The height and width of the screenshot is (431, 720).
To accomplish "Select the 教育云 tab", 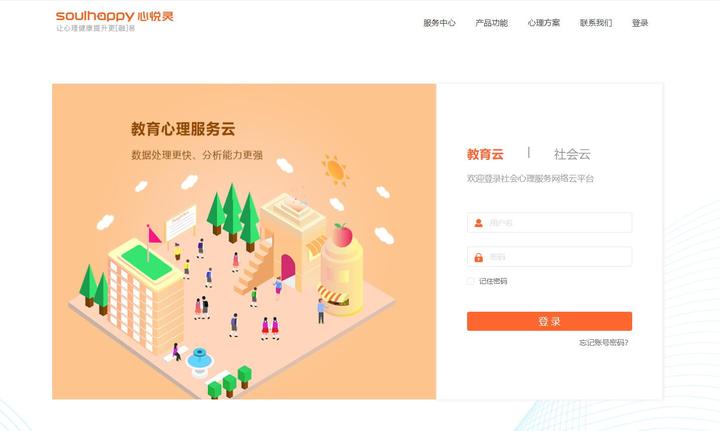I will tap(485, 154).
